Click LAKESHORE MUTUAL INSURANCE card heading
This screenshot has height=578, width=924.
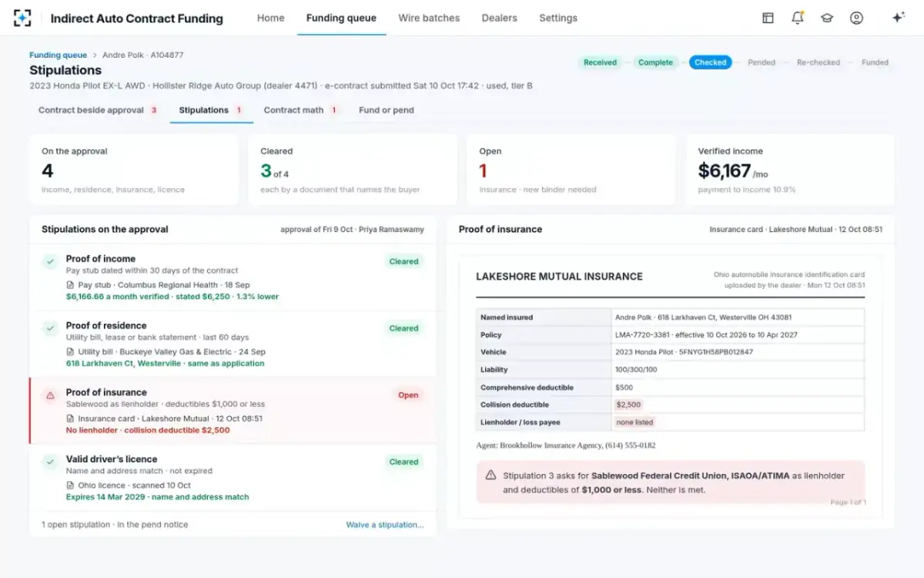pos(559,277)
